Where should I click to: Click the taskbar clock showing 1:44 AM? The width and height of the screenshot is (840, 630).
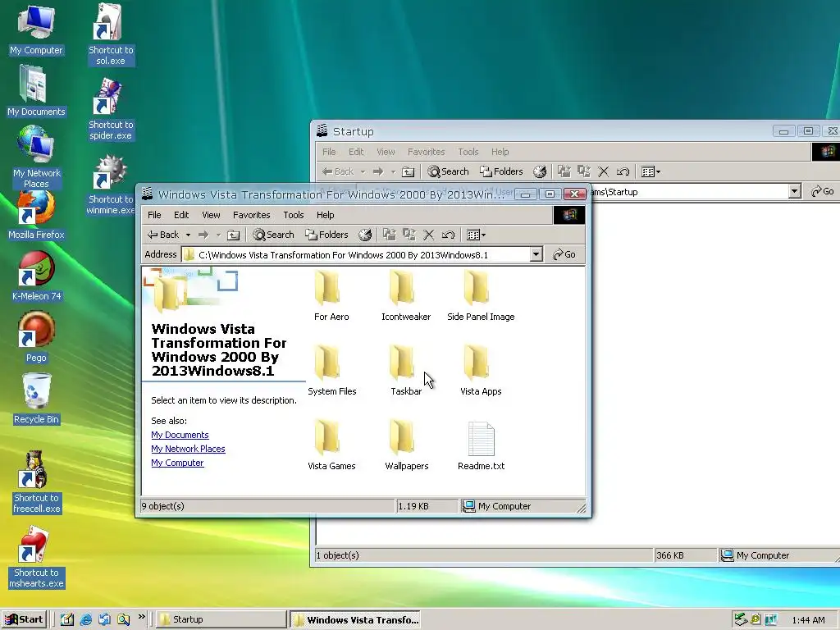click(808, 620)
